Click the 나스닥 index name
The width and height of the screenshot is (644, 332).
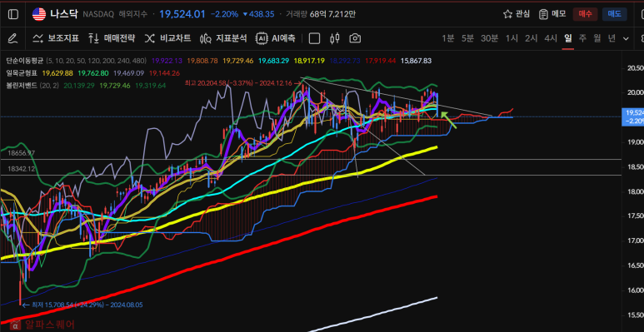pyautogui.click(x=63, y=14)
